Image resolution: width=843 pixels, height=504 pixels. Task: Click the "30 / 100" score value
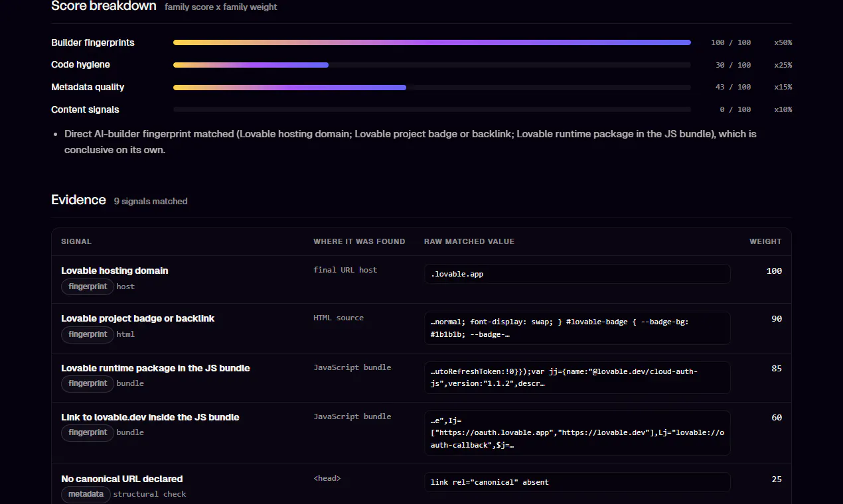click(x=733, y=65)
